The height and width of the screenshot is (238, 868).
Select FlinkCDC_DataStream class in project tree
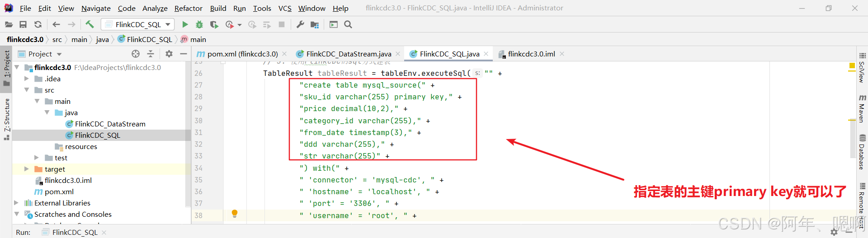coord(106,124)
